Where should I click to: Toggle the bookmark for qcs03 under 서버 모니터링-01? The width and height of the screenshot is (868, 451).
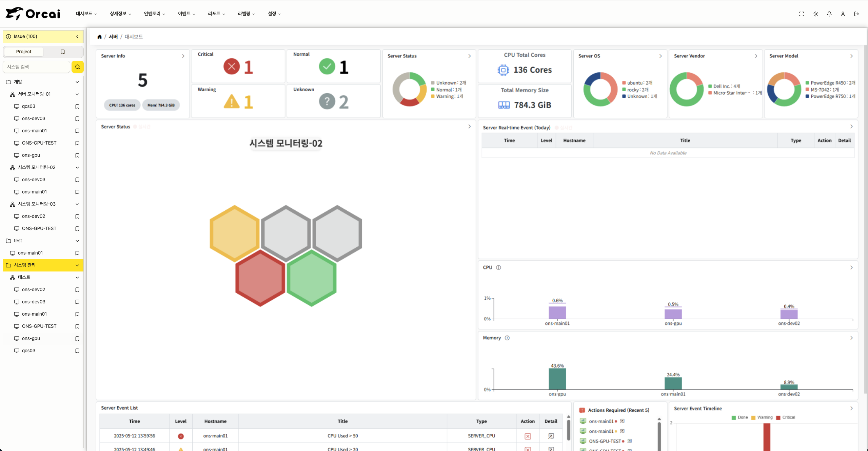pyautogui.click(x=77, y=107)
